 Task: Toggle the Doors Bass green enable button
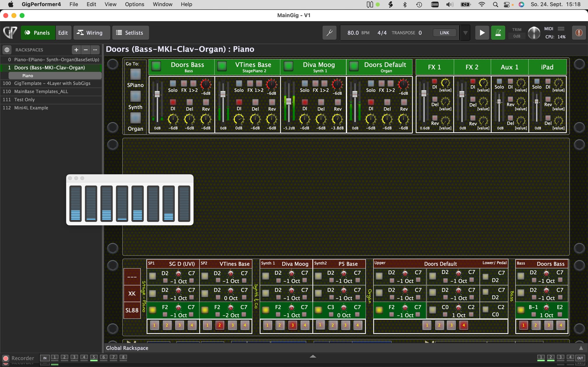(x=156, y=66)
